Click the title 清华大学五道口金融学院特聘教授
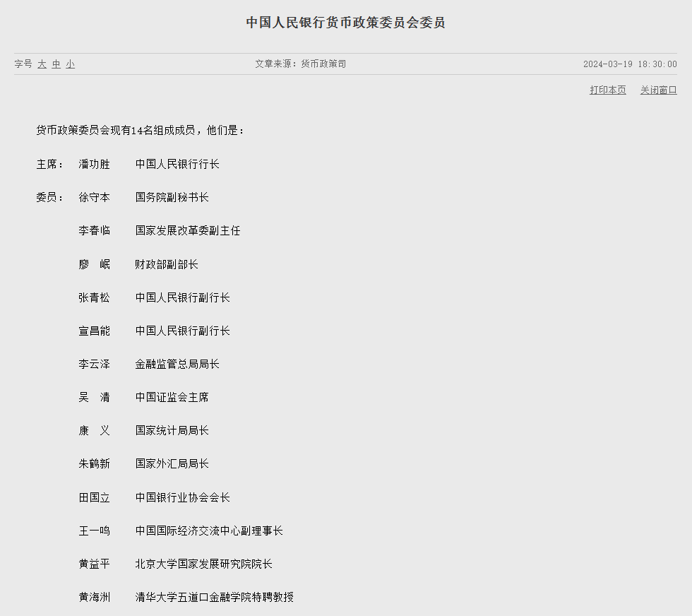 [215, 597]
